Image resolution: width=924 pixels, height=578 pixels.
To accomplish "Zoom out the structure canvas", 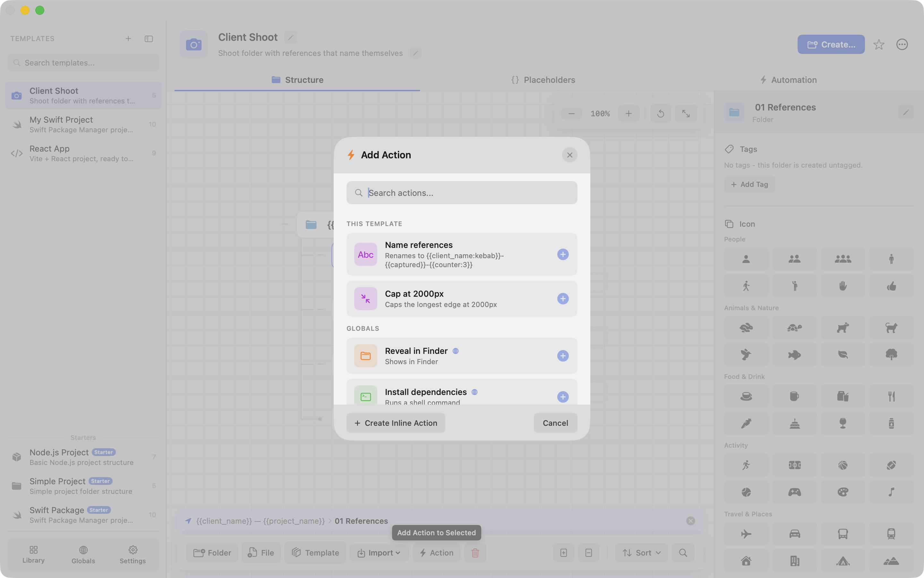I will (571, 114).
